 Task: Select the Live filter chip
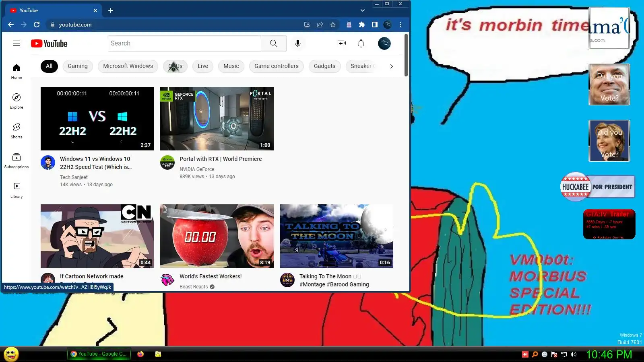click(x=203, y=66)
